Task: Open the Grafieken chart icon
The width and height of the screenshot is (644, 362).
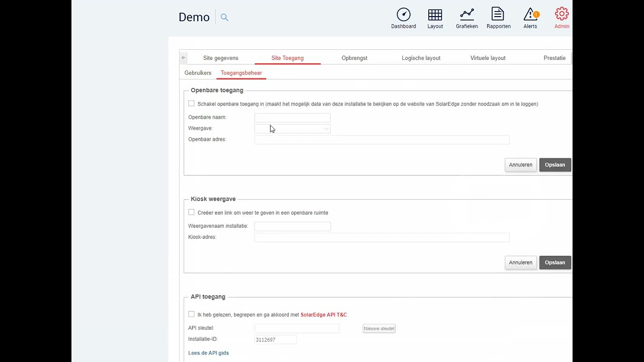Action: coord(467,15)
